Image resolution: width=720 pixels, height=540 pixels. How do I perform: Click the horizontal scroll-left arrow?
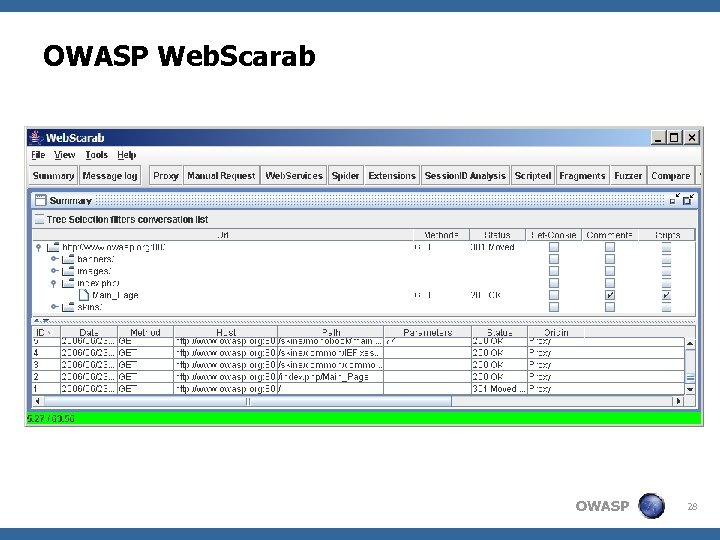(x=38, y=401)
